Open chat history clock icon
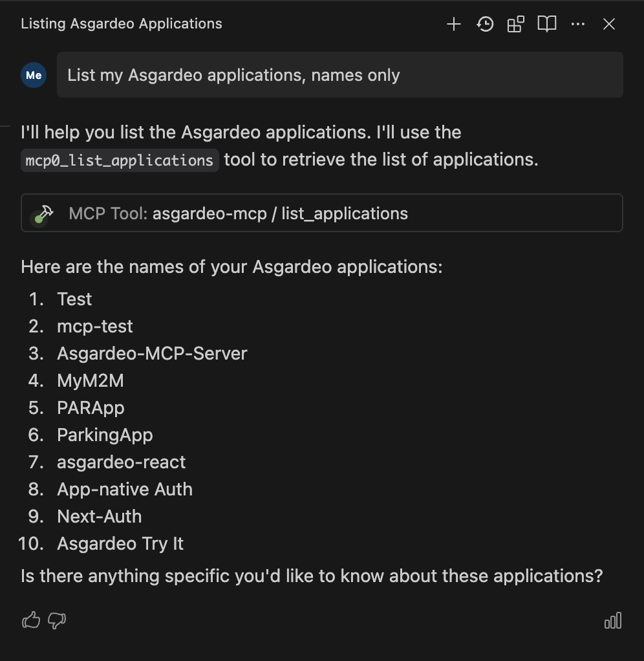Image resolution: width=644 pixels, height=661 pixels. (485, 24)
